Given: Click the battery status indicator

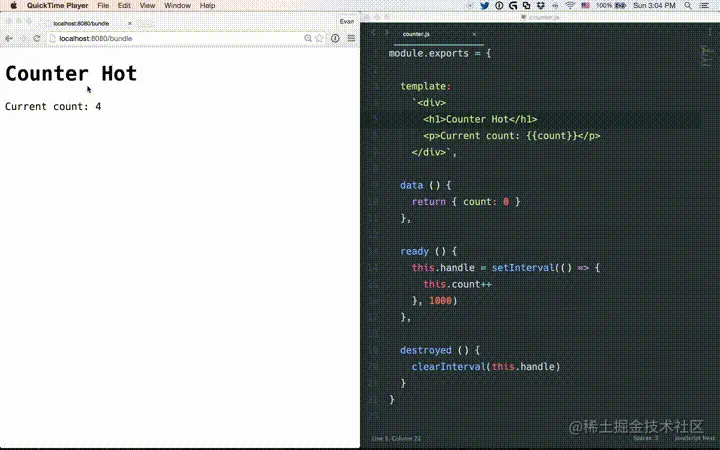Looking at the screenshot, I should [611, 6].
